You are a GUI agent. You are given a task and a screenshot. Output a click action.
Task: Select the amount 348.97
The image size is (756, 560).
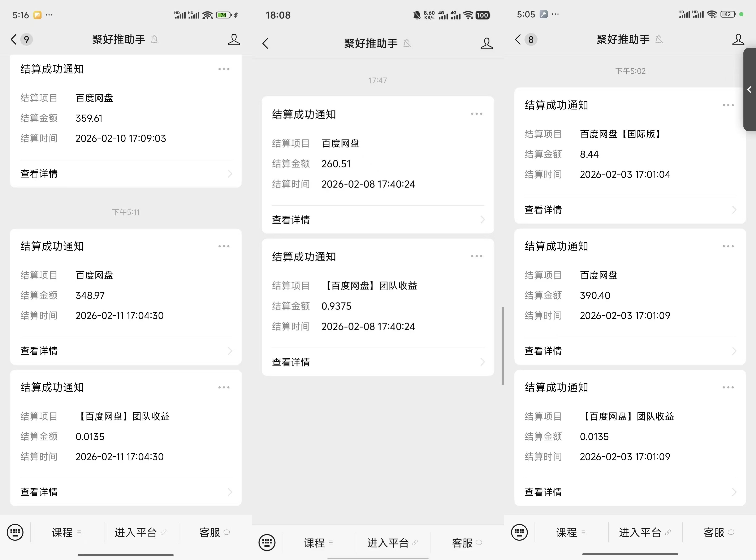[90, 296]
